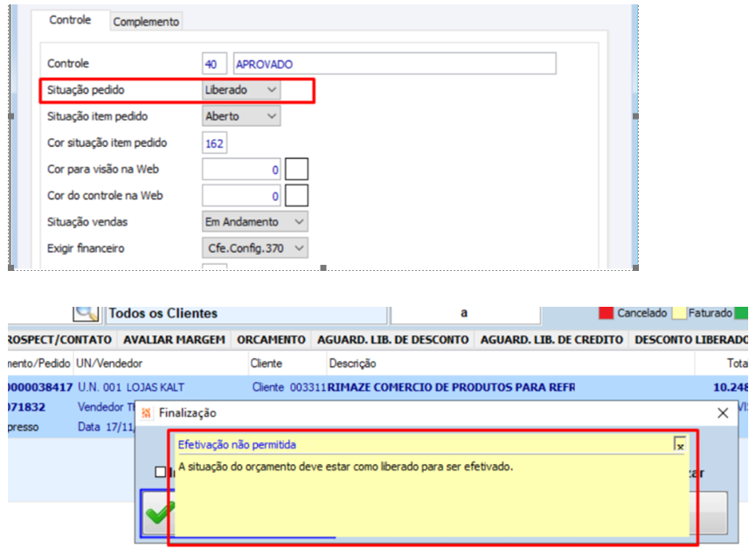Viewport: 756px width, 555px height.
Task: Click the green checkmark confirm button
Action: click(159, 514)
